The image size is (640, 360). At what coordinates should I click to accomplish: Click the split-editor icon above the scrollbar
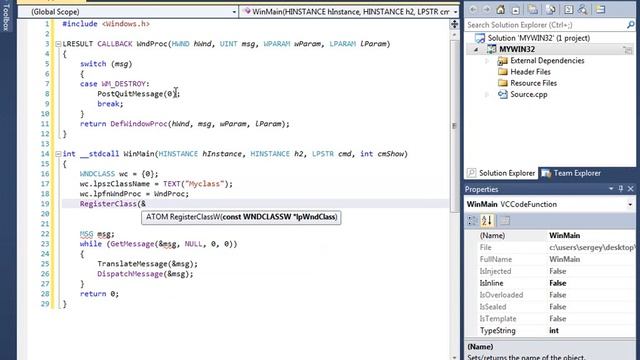pyautogui.click(x=454, y=24)
